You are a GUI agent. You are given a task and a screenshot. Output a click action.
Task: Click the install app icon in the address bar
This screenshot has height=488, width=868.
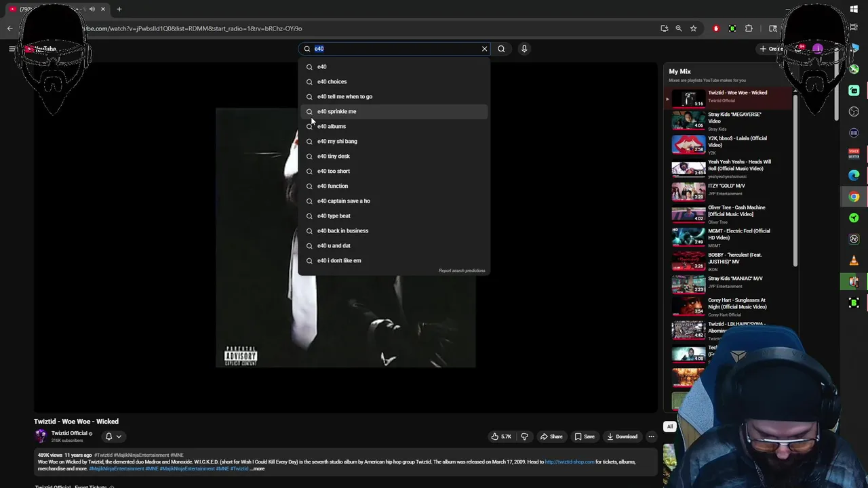664,28
